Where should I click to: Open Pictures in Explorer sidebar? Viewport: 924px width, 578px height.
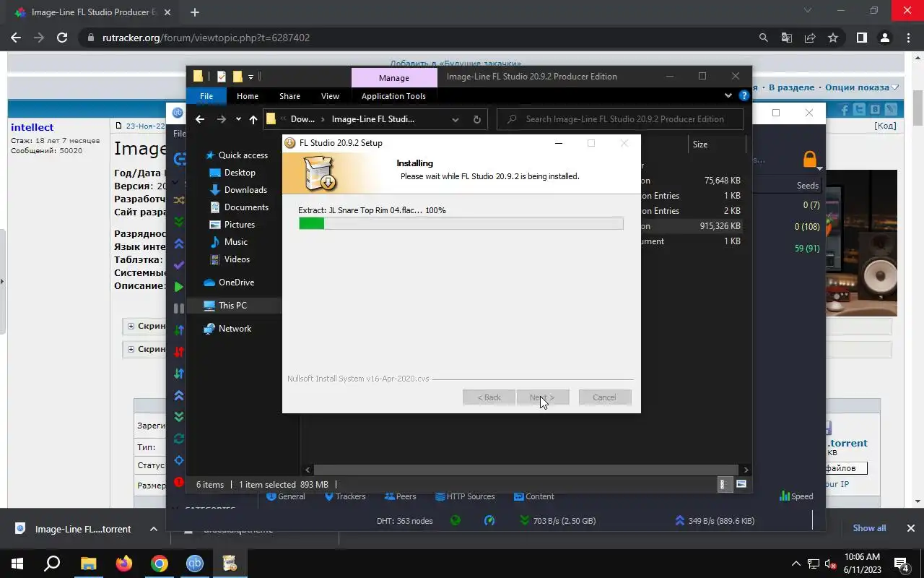pos(240,225)
